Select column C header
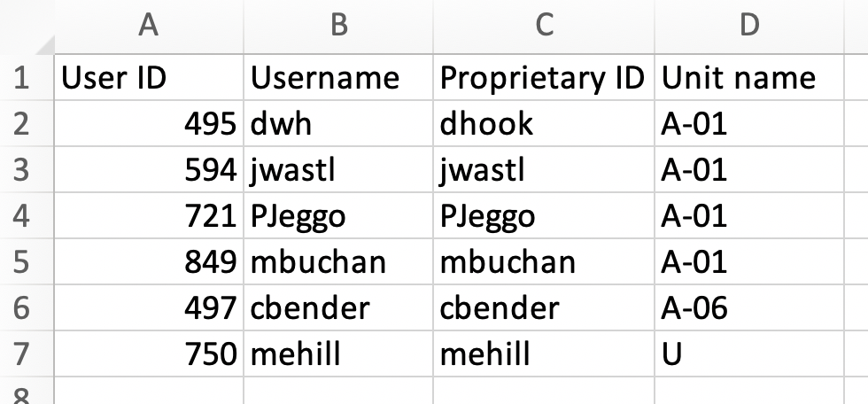The height and width of the screenshot is (404, 868). (544, 26)
